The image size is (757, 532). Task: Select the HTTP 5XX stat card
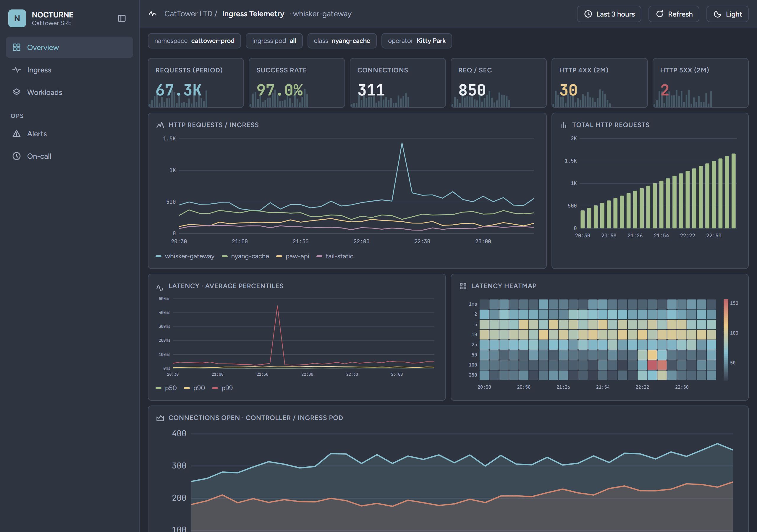coord(700,83)
